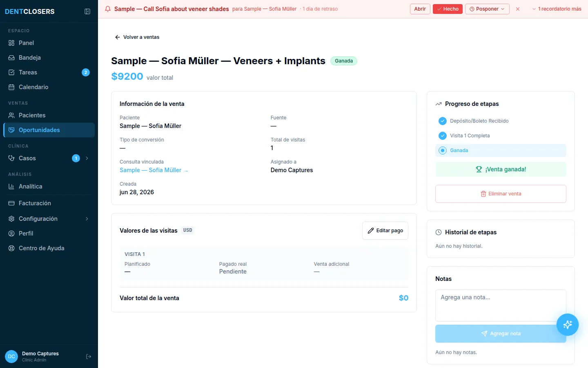Viewport: 588px width, 368px height.
Task: Open the floating AI sparkle assistant button
Action: (567, 325)
